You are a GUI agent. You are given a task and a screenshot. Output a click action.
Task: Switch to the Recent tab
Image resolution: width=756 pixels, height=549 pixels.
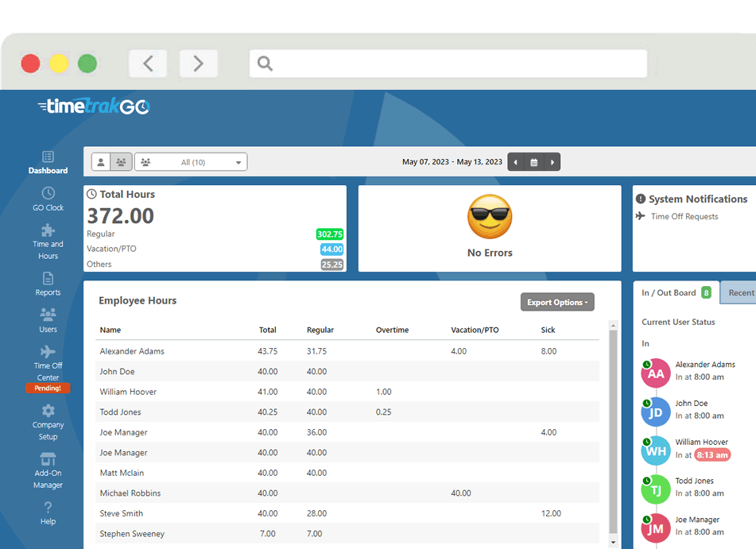click(x=740, y=292)
